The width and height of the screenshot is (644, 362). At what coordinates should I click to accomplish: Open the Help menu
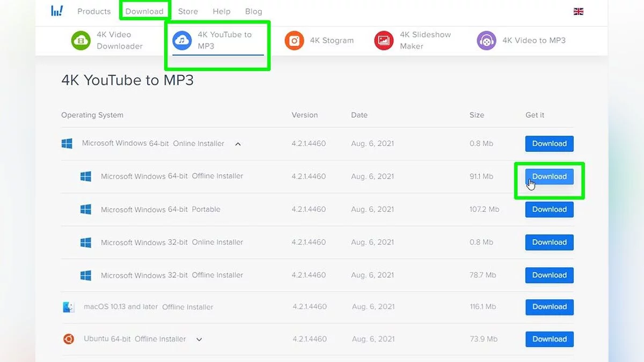pyautogui.click(x=221, y=11)
